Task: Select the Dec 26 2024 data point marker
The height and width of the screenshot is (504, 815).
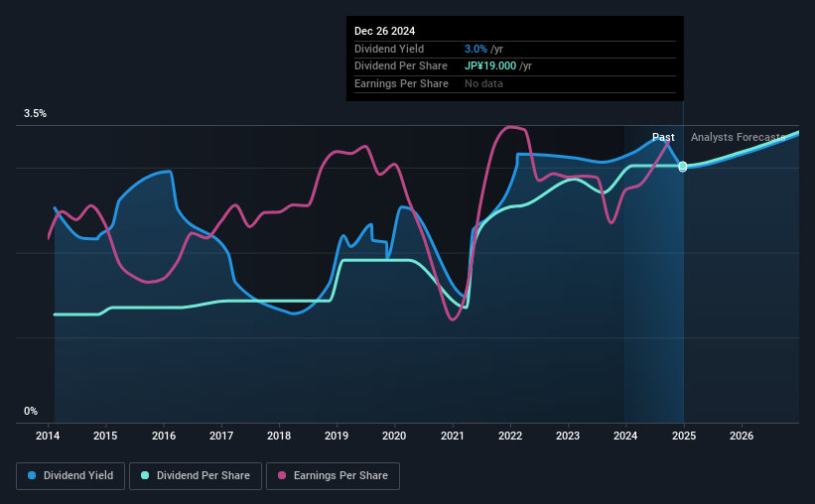Action: point(683,167)
